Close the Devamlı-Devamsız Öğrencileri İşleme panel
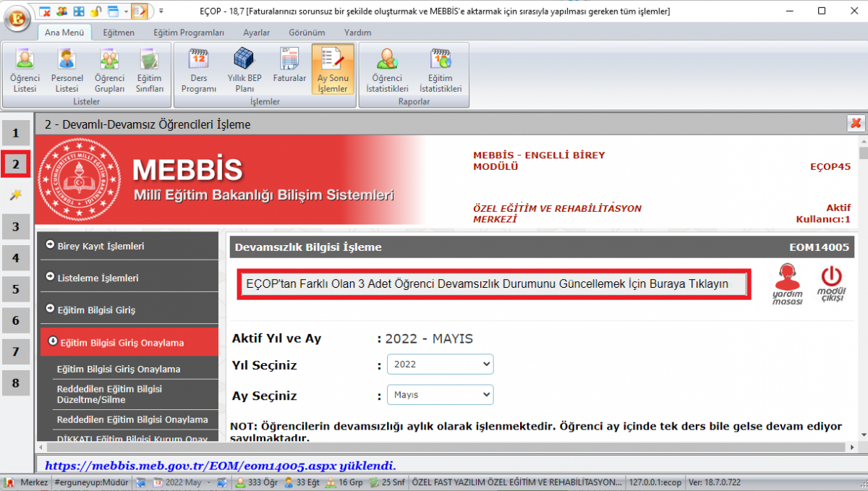The height and width of the screenshot is (491, 868). click(856, 124)
